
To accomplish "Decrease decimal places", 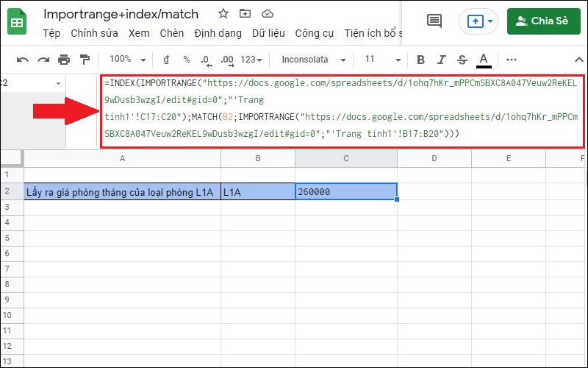I will (x=207, y=60).
